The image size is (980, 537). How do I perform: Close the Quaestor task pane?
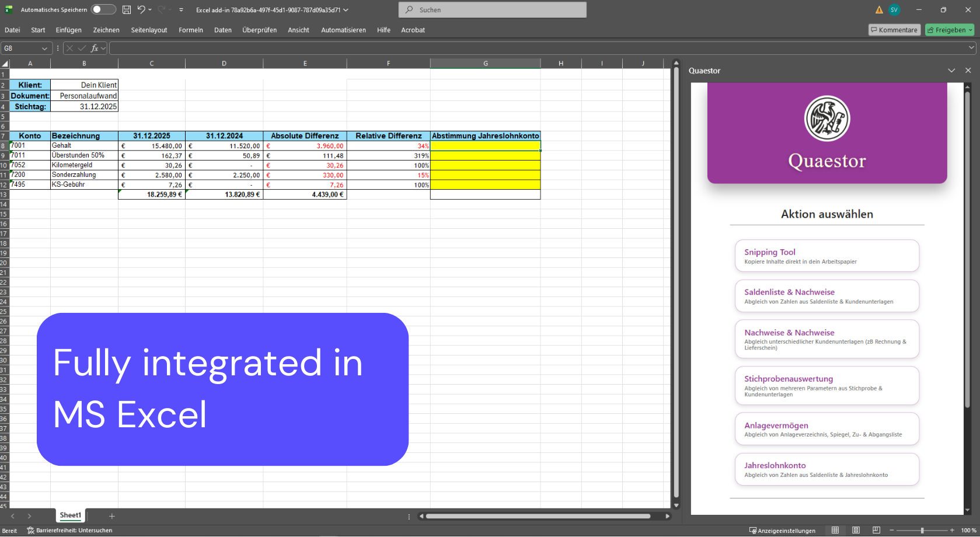coord(968,71)
